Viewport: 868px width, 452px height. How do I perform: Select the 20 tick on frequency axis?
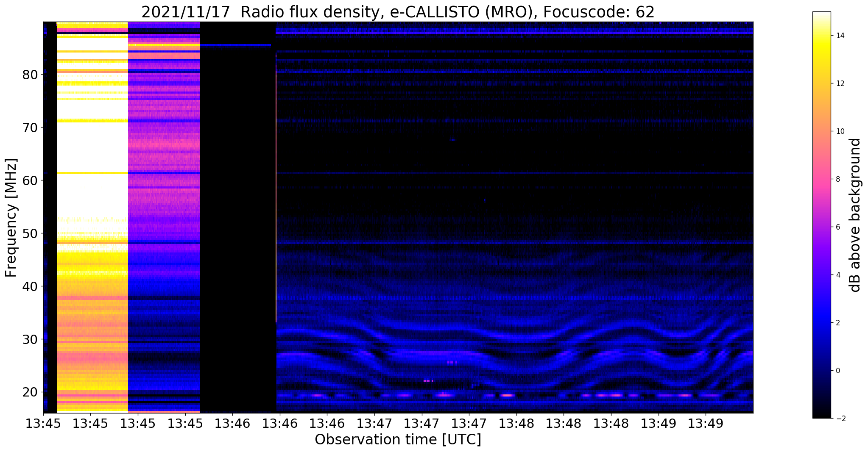tap(30, 392)
